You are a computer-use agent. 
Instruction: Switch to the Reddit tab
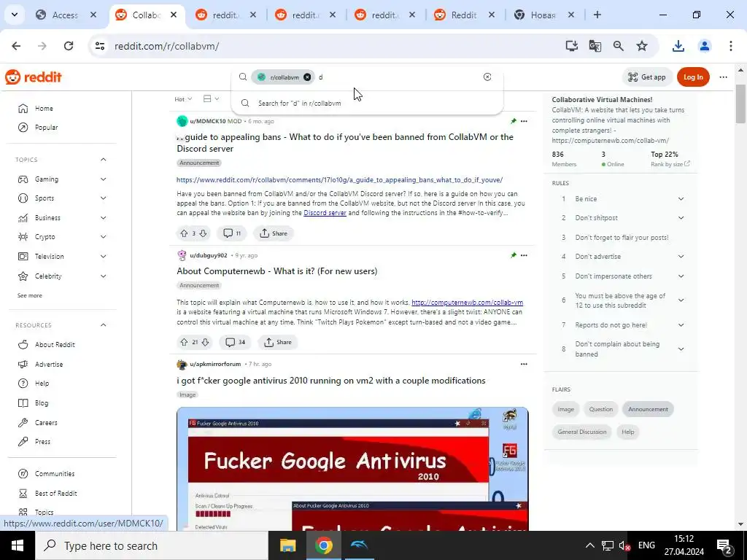coord(463,15)
